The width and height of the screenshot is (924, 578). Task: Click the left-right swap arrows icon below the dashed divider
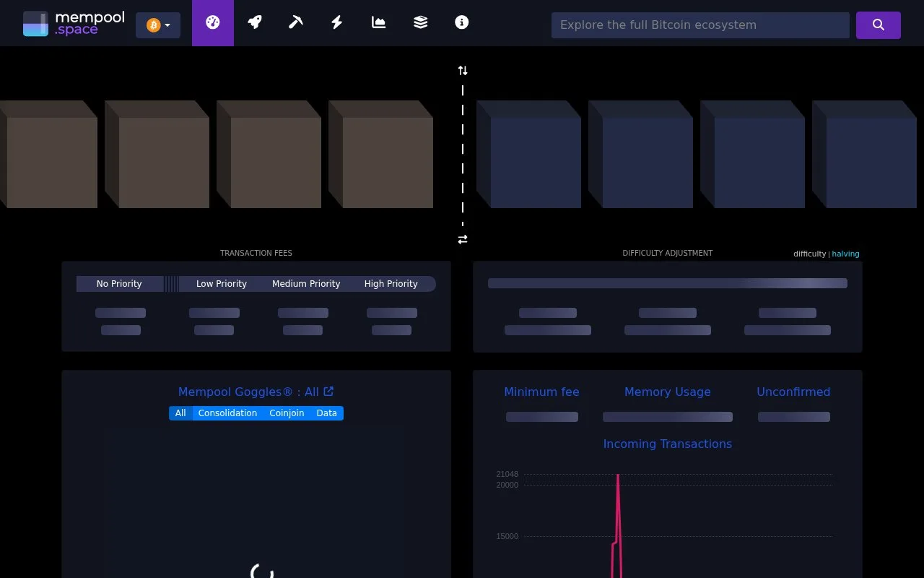(463, 239)
